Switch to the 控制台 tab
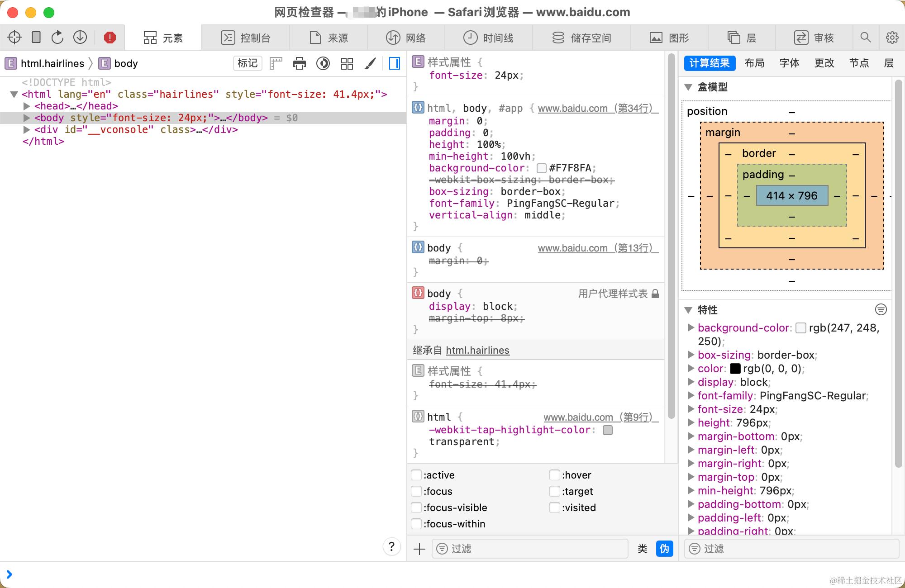This screenshot has height=588, width=905. point(246,38)
